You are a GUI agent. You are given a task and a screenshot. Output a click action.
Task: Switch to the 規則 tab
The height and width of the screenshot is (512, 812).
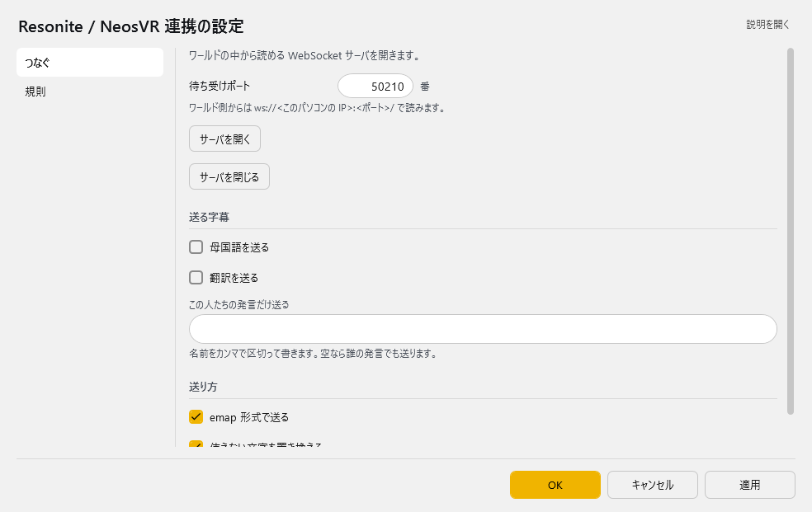(90, 92)
